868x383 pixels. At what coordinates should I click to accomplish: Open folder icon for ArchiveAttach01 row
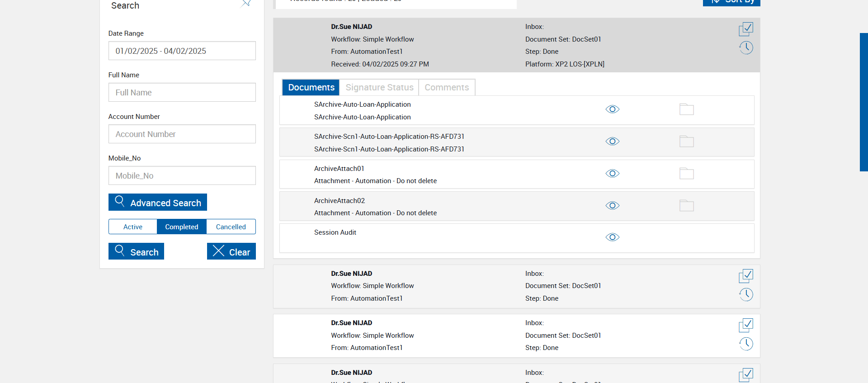click(686, 174)
